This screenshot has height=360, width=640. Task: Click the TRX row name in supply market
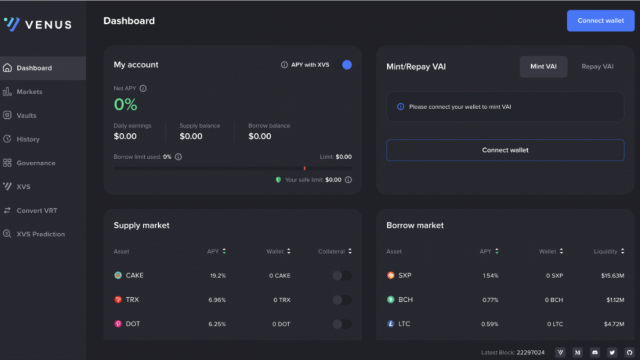[x=132, y=300]
